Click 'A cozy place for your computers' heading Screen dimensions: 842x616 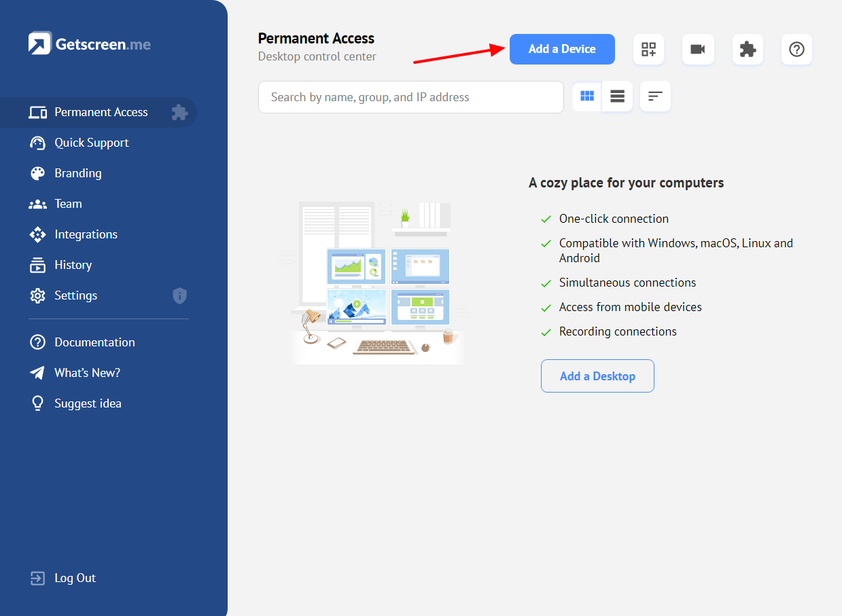pos(626,183)
